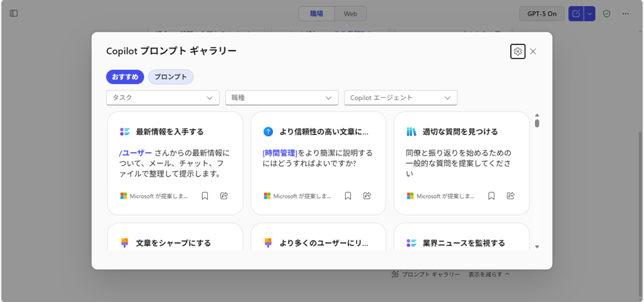Switch to Web mode
This screenshot has width=644, height=302.
350,14
